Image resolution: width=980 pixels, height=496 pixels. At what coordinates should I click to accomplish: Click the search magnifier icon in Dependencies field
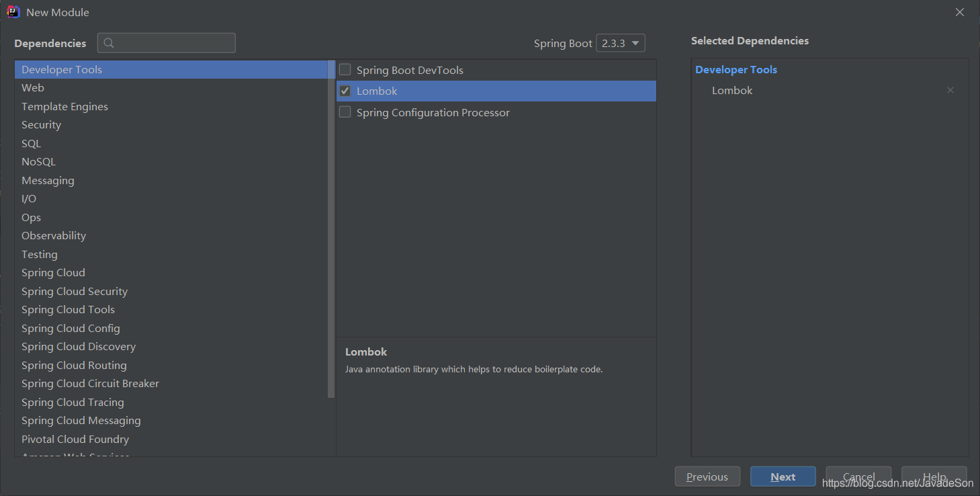click(109, 43)
